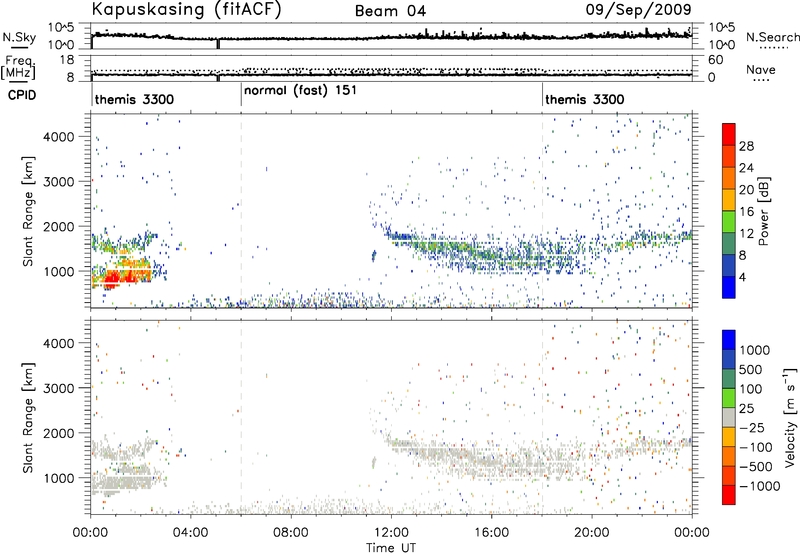Image resolution: width=800 pixels, height=554 pixels.
Task: Pick the blue top segment of Velocity colorbar
Action: click(729, 340)
